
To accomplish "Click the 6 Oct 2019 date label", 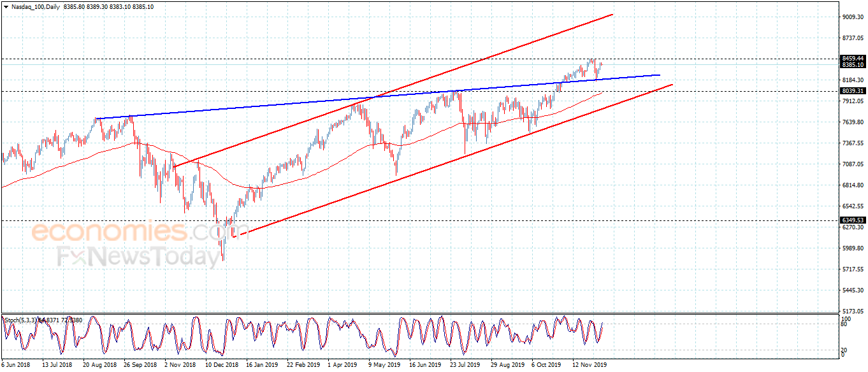I will click(x=547, y=365).
